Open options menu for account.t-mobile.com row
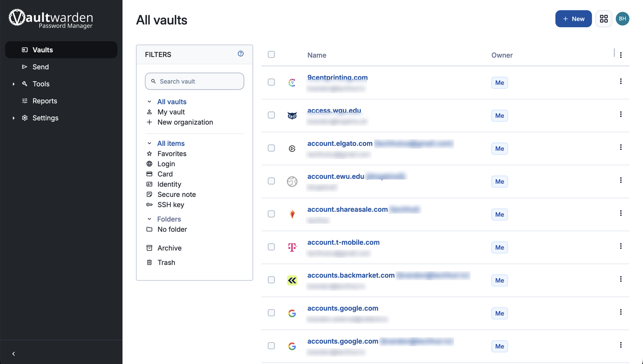 [x=621, y=246]
